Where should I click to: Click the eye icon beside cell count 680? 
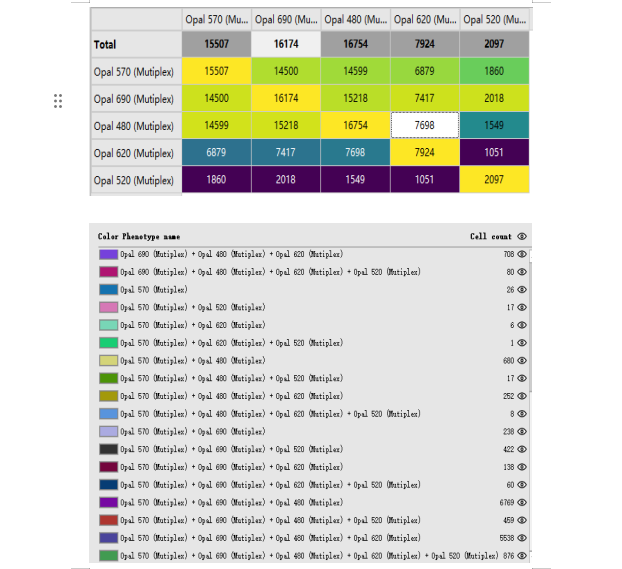coord(522,361)
